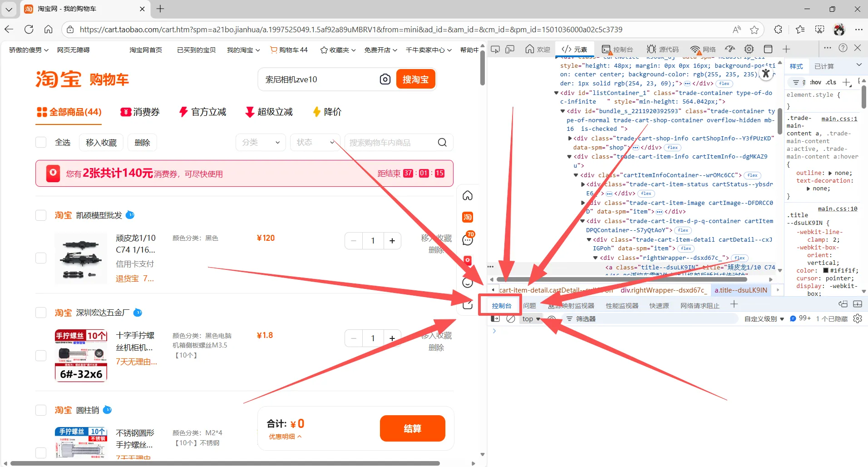Switch to the 官方立减 tab
Screen dimensions: 868x467
[x=202, y=112]
